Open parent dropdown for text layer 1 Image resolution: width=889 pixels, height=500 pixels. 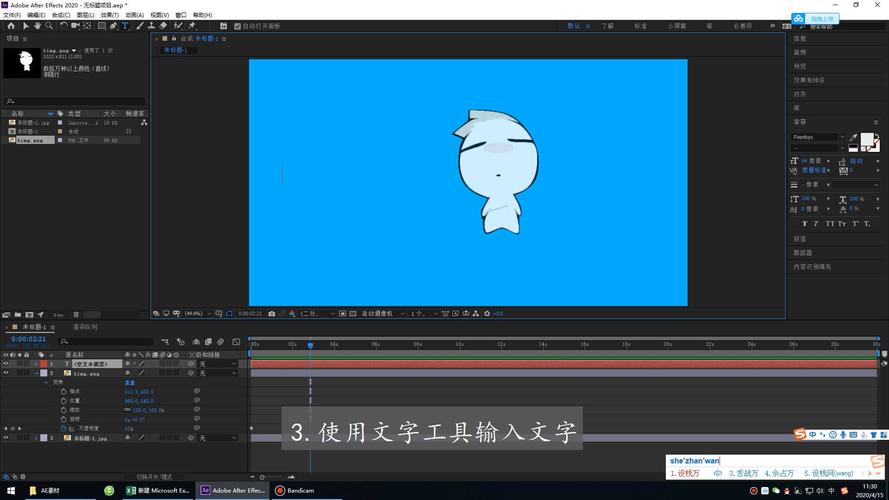217,364
